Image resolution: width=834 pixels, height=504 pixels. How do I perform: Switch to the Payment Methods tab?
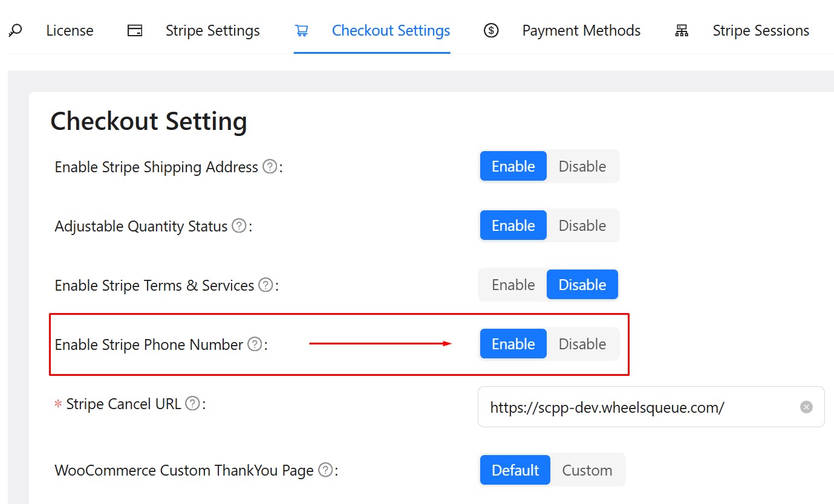(x=581, y=30)
